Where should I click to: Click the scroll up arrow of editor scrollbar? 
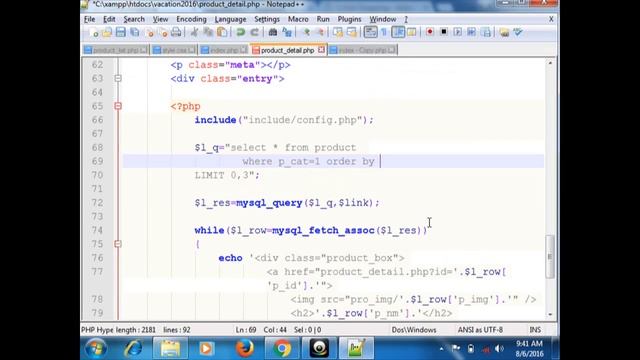(550, 63)
